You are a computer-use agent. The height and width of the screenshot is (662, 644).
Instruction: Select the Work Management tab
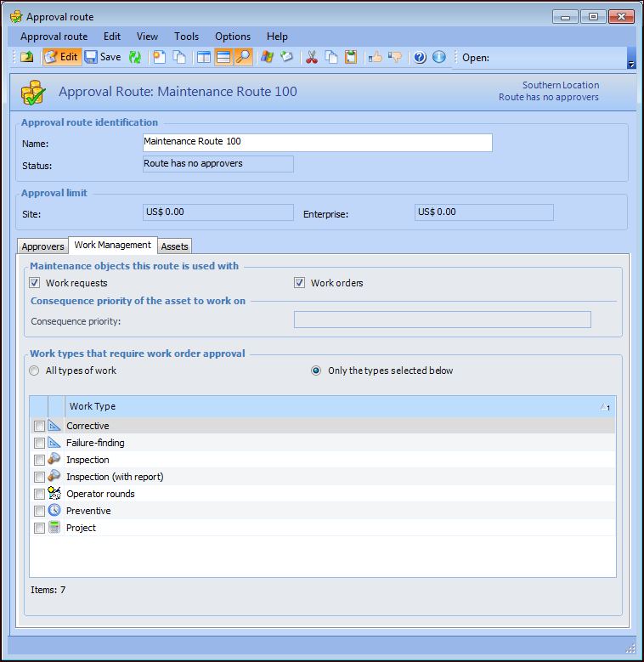(x=113, y=245)
